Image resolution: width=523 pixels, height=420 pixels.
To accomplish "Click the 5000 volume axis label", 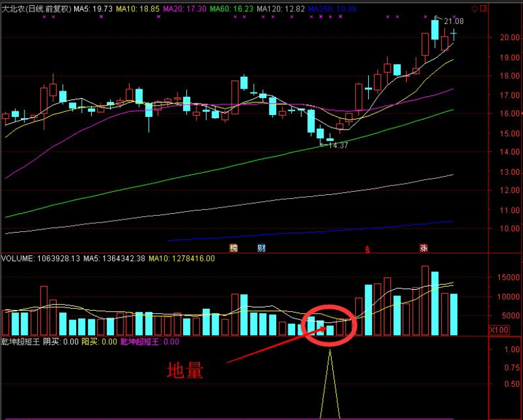I will pyautogui.click(x=510, y=316).
